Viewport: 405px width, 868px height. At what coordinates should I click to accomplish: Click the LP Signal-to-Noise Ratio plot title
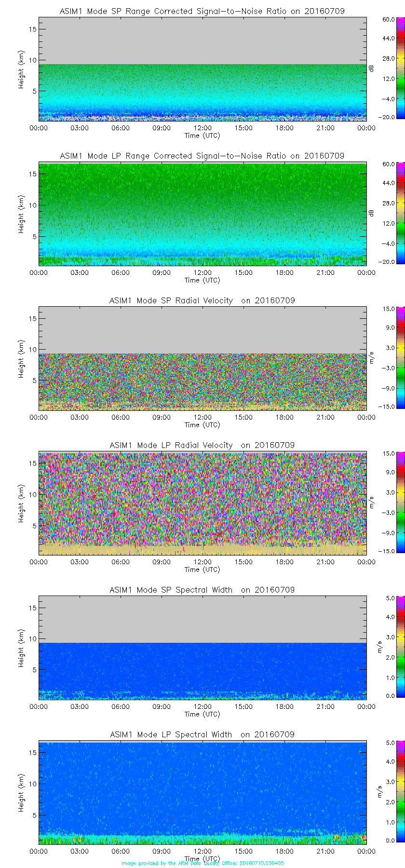[x=202, y=156]
